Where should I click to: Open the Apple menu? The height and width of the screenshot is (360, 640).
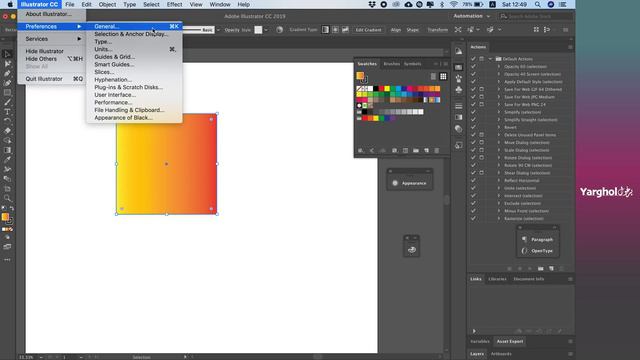[10, 4]
